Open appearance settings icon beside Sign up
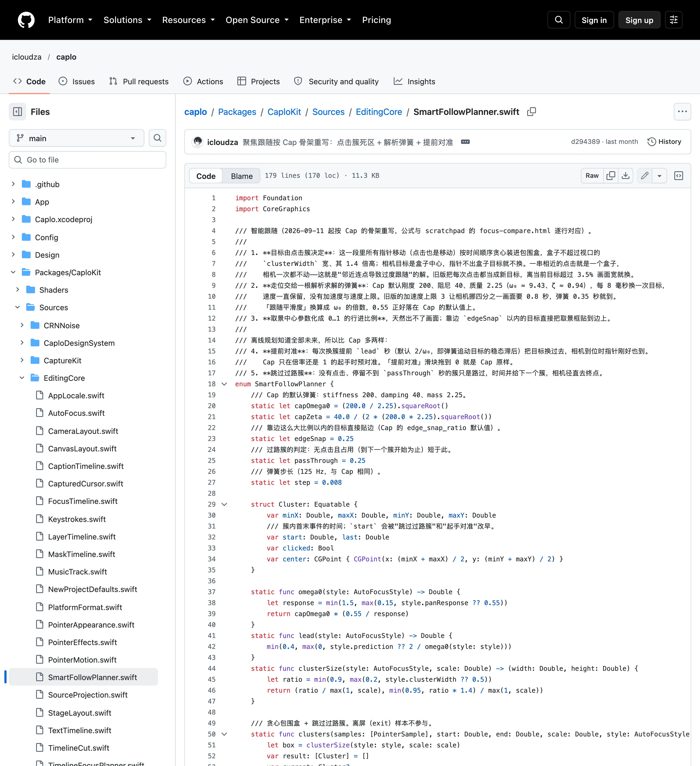This screenshot has width=700, height=766. [673, 20]
